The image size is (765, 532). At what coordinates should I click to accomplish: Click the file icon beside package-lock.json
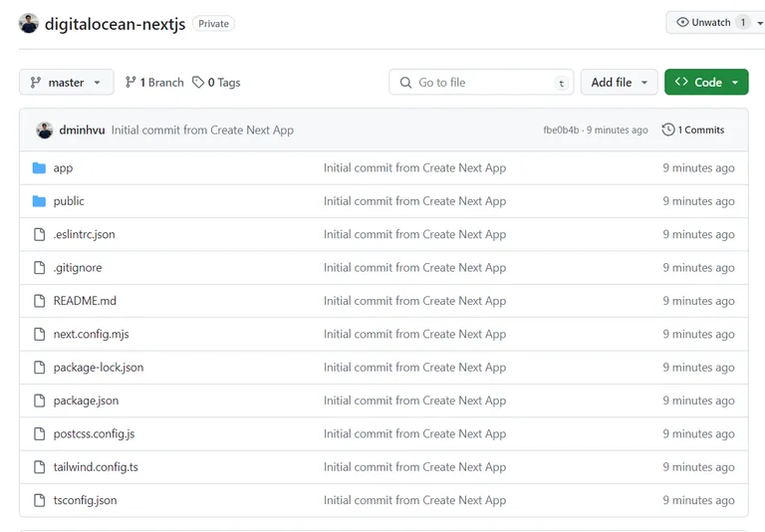[x=39, y=367]
